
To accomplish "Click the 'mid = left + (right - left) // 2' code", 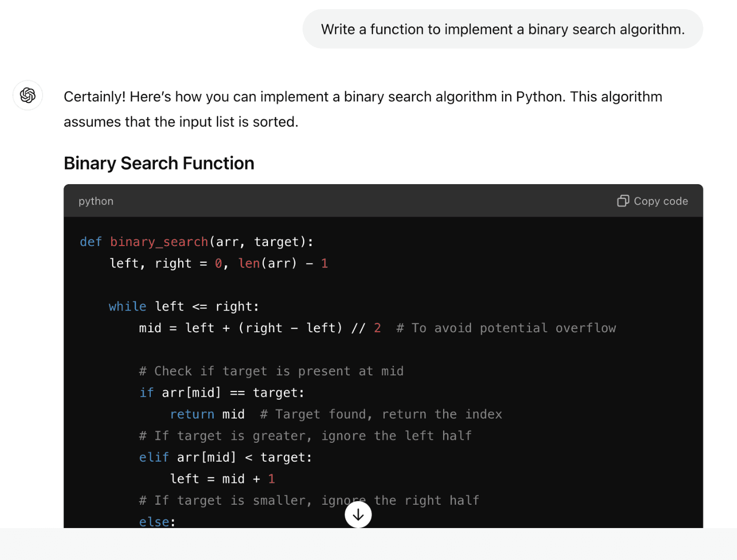I will pyautogui.click(x=260, y=328).
